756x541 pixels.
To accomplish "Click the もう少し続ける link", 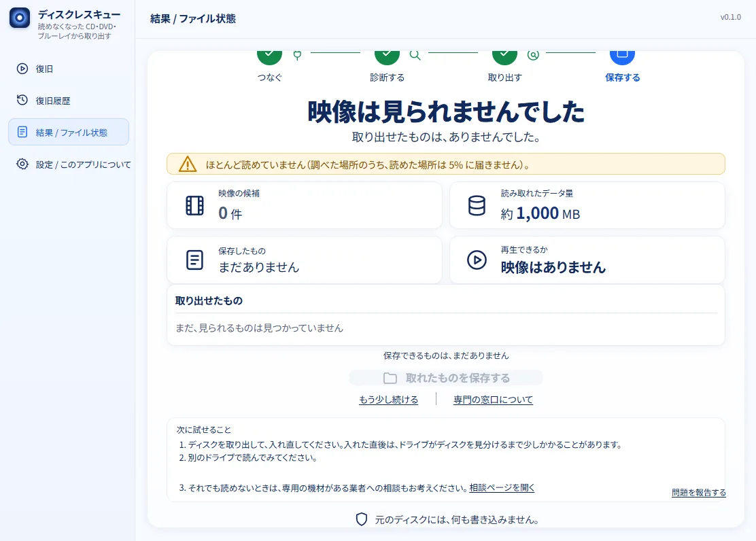I will pyautogui.click(x=389, y=400).
